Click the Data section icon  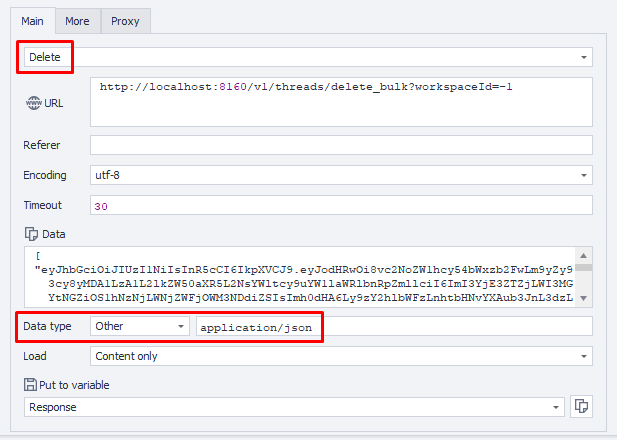[30, 234]
